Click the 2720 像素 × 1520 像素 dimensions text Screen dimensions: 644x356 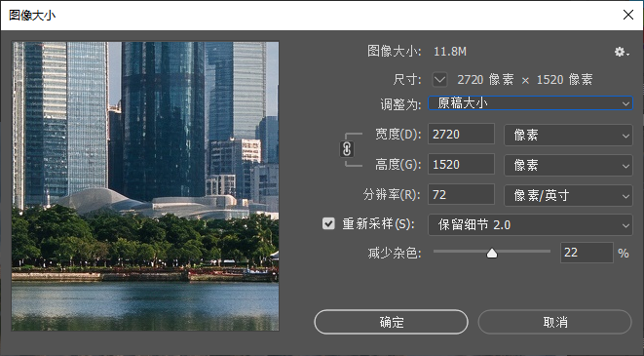click(525, 79)
